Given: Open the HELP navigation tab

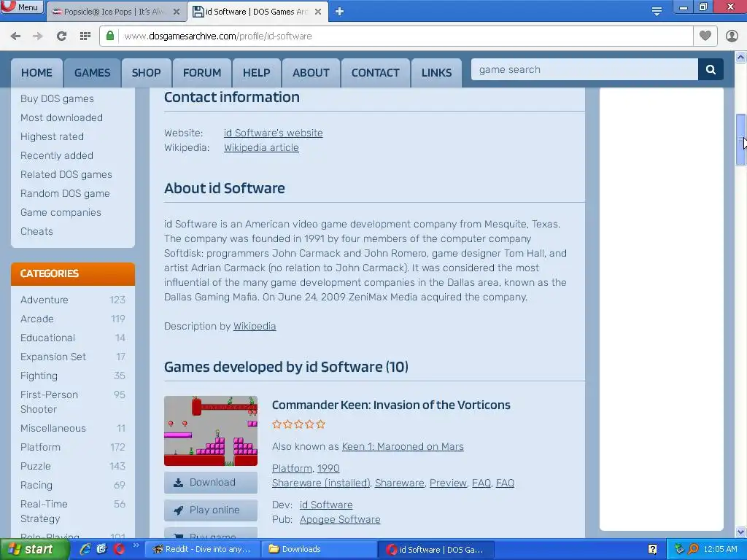Looking at the screenshot, I should click(x=257, y=73).
